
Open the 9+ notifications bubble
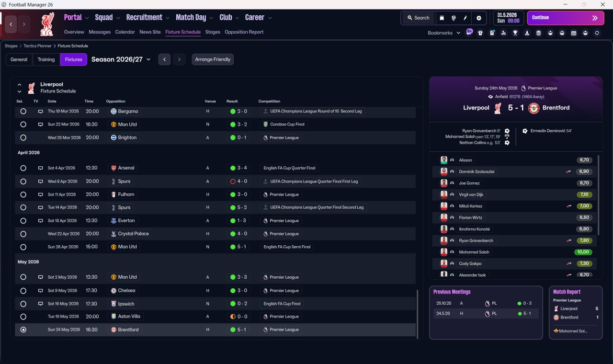tap(469, 32)
